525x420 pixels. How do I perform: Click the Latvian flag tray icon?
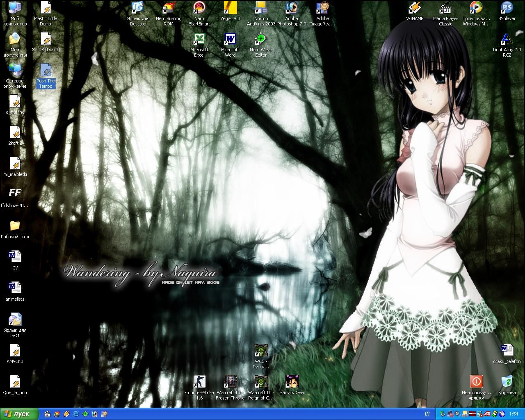[472, 414]
